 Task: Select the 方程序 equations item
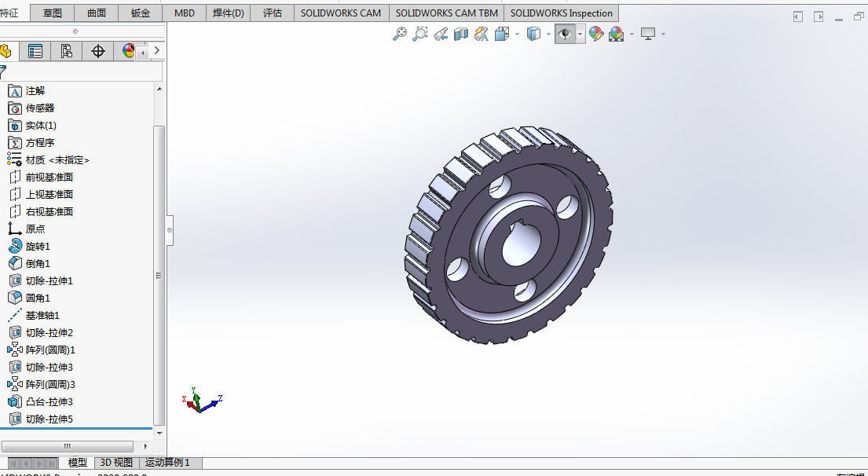coord(31,143)
